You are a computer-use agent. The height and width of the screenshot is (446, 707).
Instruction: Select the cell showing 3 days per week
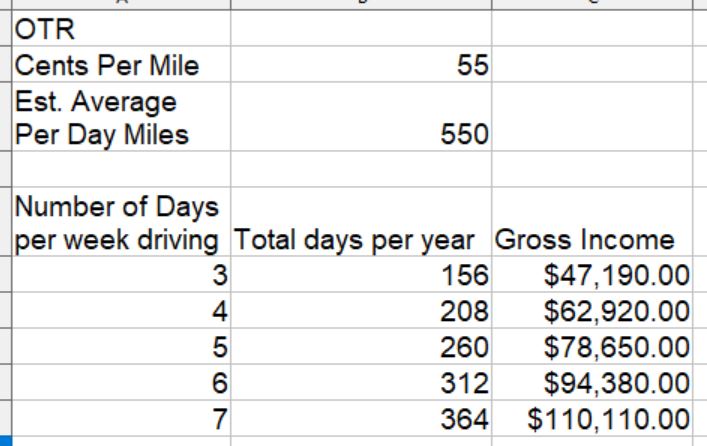120,274
